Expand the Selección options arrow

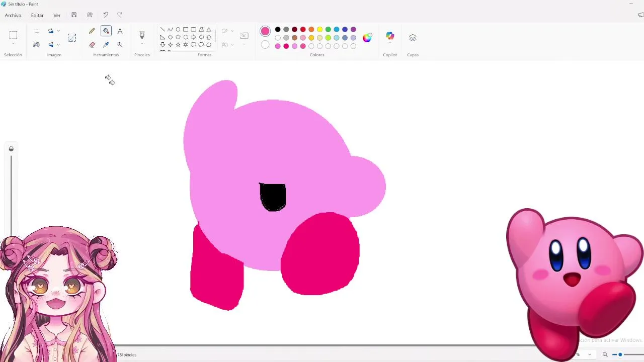point(13,44)
